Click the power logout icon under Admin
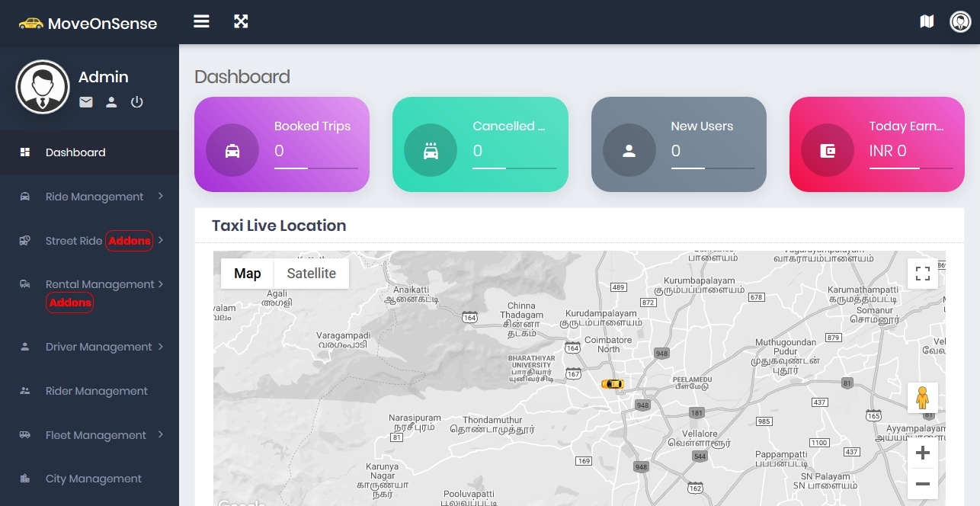 [137, 101]
